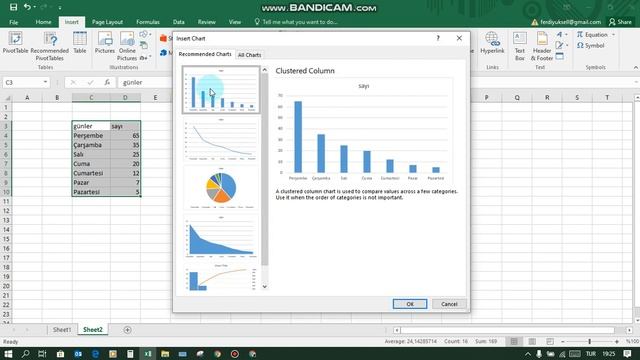Insert Pictures from the ribbon
This screenshot has width=640, height=360.
[x=105, y=43]
